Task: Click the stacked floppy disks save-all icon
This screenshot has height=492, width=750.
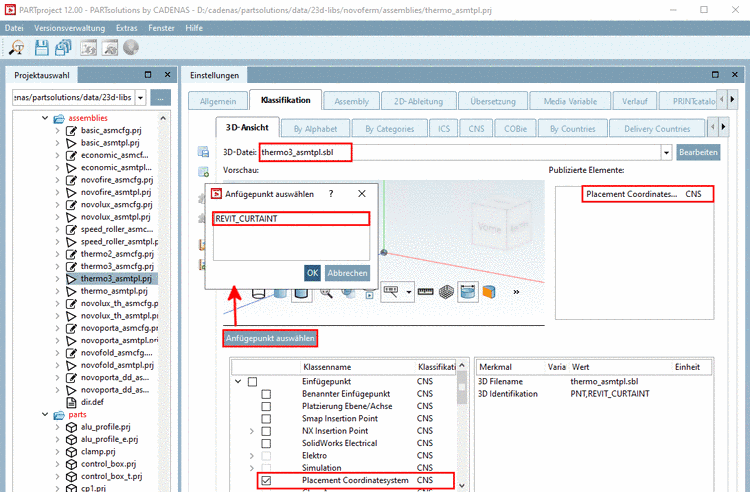Action: pyautogui.click(x=63, y=48)
